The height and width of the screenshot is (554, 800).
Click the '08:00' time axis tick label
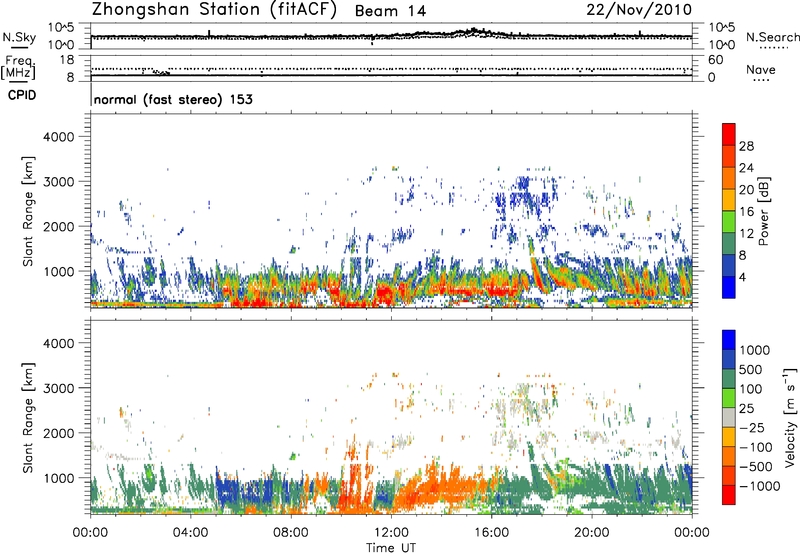[x=291, y=533]
